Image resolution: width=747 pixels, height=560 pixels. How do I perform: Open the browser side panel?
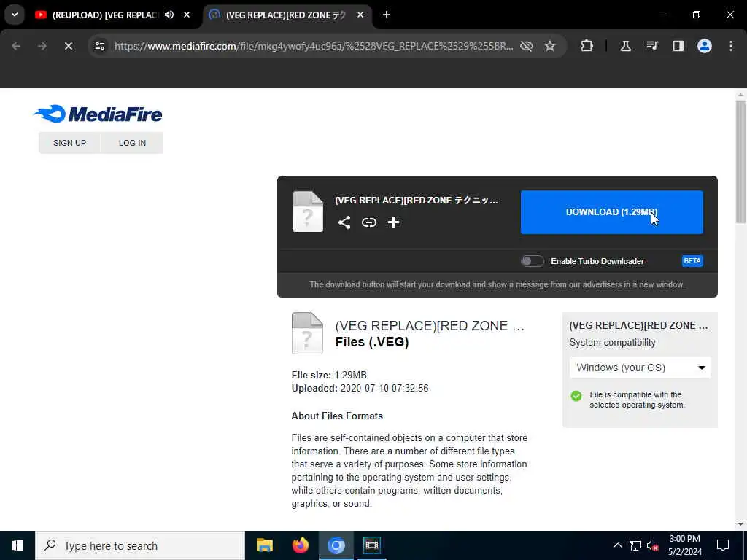click(678, 46)
